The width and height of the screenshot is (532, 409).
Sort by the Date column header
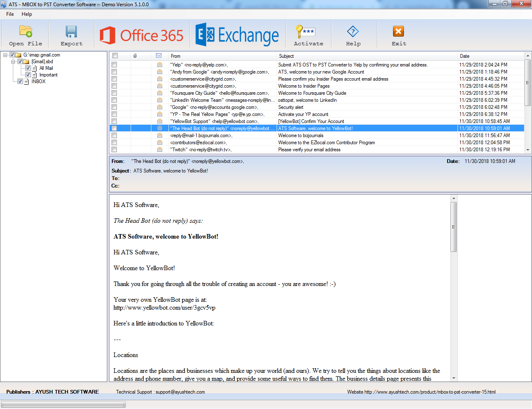490,56
